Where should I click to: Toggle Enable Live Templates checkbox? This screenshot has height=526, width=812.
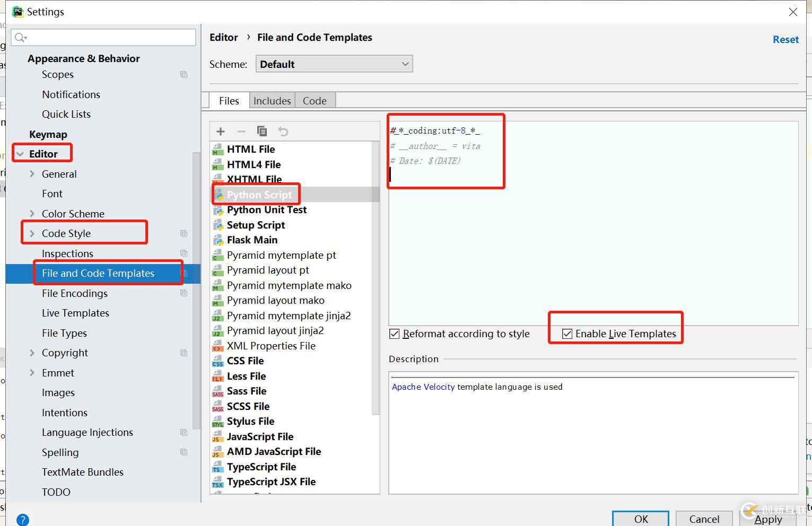[567, 334]
